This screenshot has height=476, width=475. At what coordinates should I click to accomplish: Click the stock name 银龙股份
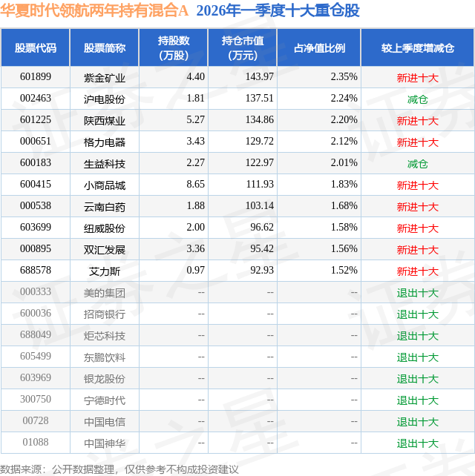[104, 380]
